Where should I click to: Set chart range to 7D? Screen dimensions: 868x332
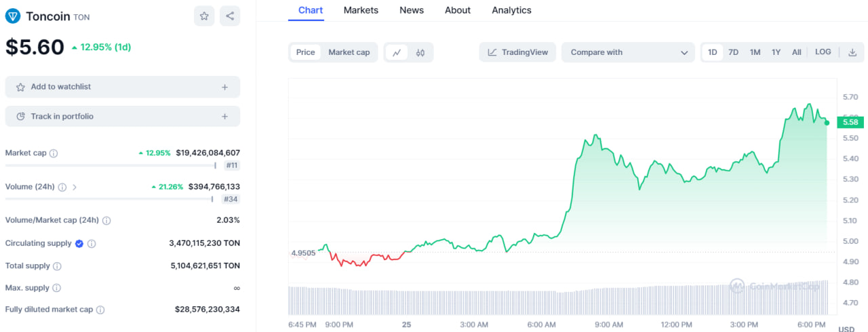(x=734, y=52)
